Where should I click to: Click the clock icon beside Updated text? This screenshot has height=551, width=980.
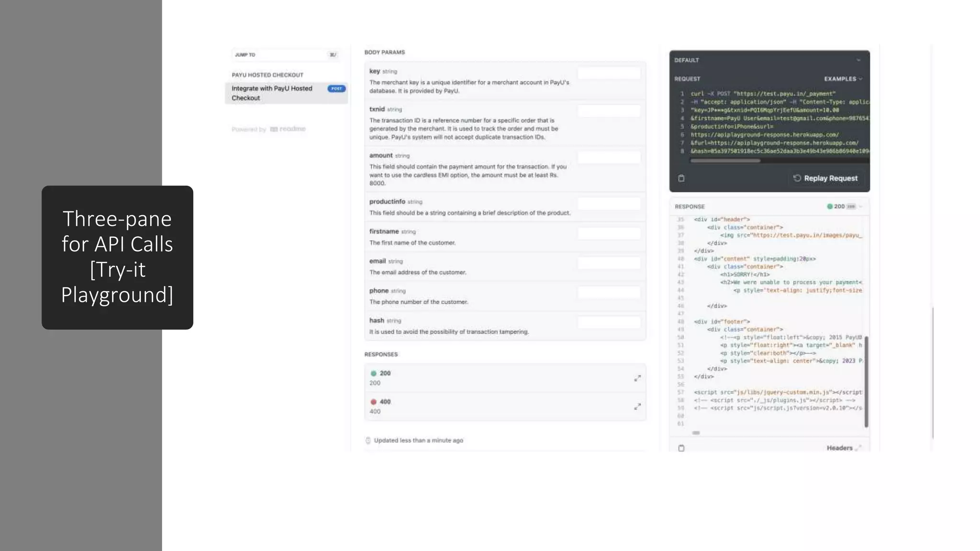click(368, 441)
